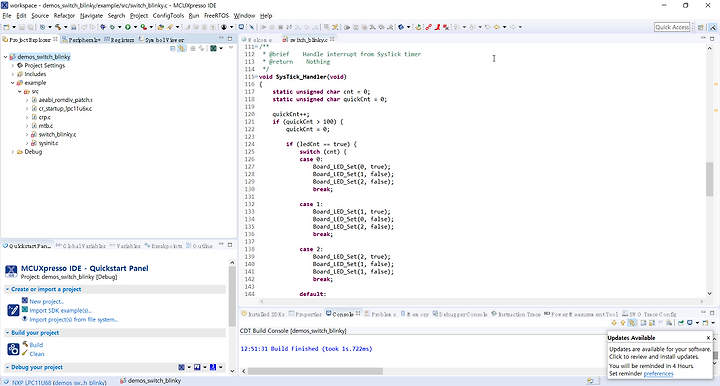Click Collapse All icon in Project Explorer
The height and width of the screenshot is (386, 720).
(173, 48)
